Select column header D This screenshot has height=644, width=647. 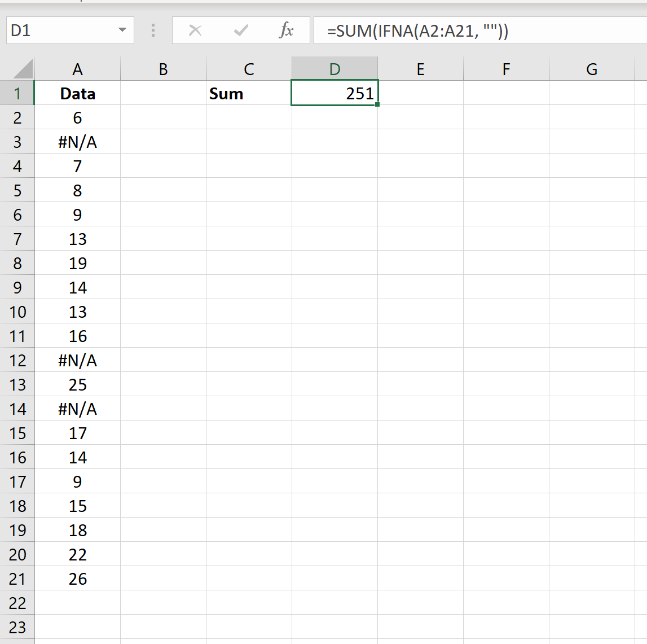pyautogui.click(x=334, y=68)
